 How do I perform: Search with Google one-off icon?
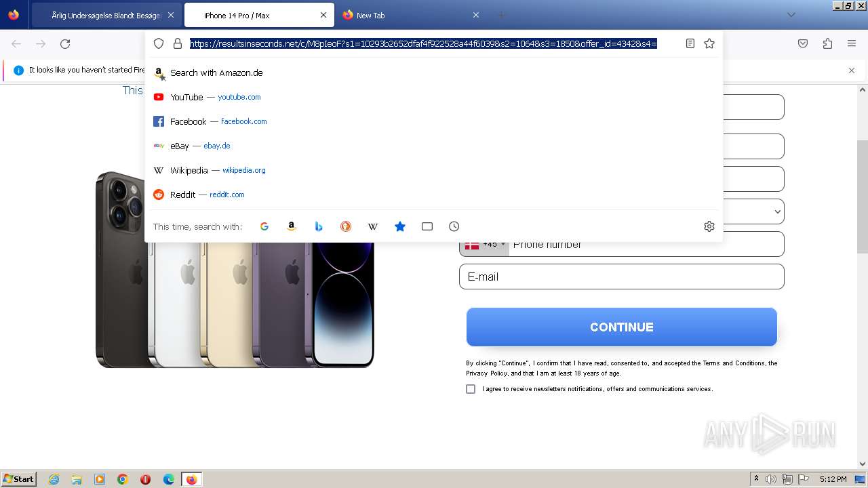[264, 226]
